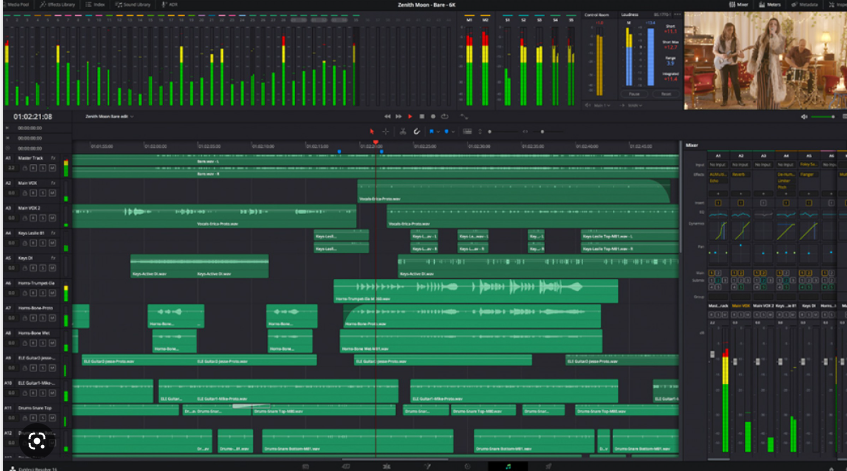Click the automation icon beside the transport
The height and width of the screenshot is (471, 847).
(x=463, y=117)
